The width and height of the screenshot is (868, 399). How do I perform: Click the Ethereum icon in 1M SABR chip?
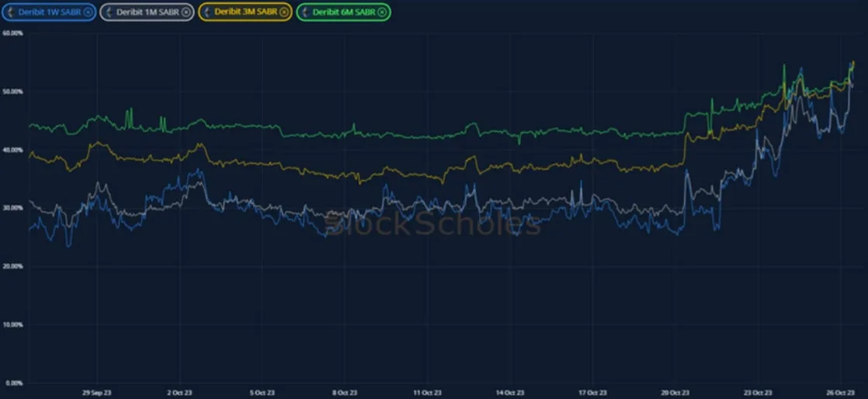[109, 12]
